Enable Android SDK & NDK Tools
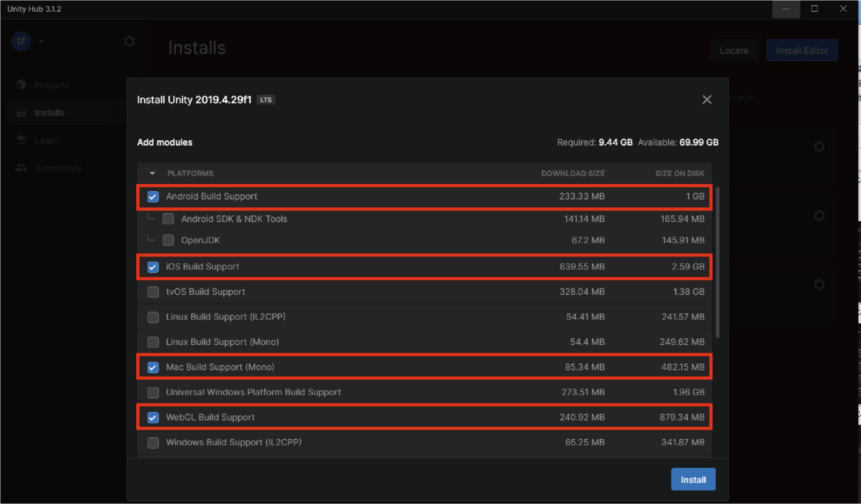Image resolution: width=861 pixels, height=504 pixels. 168,219
